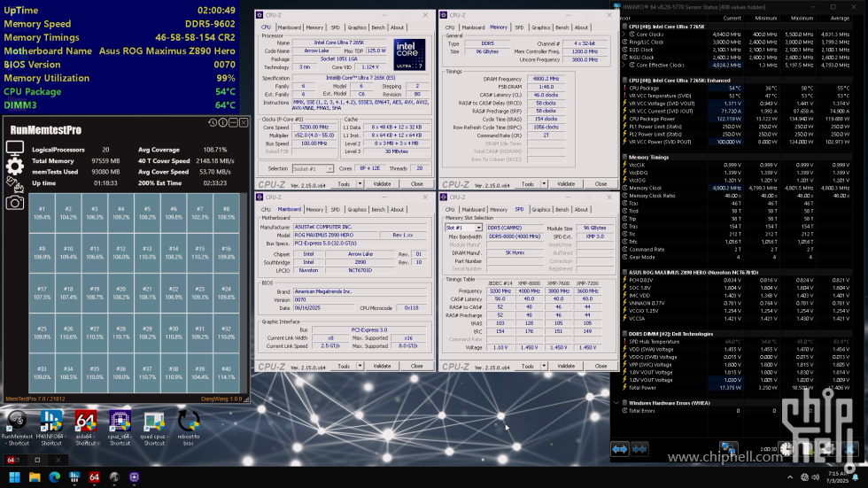This screenshot has width=868, height=488.
Task: Open Tools dropdown arrow in CPU tab window
Action: tap(360, 183)
